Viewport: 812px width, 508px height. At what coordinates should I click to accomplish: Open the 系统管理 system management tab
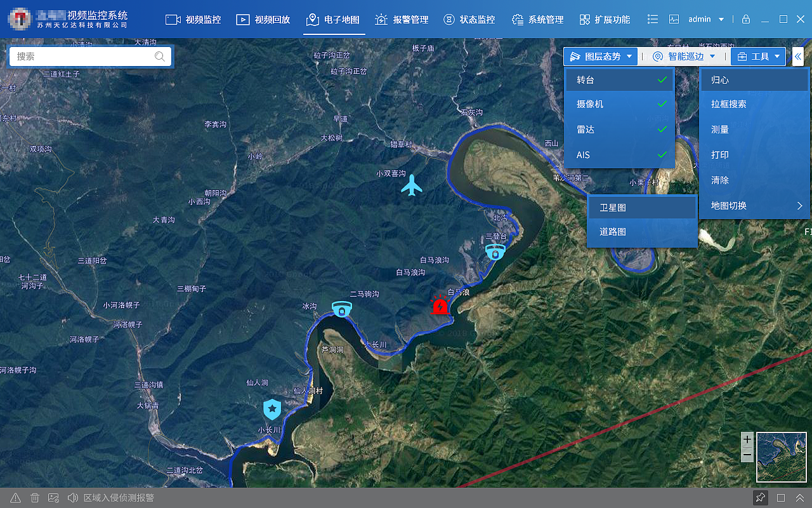[x=537, y=20]
